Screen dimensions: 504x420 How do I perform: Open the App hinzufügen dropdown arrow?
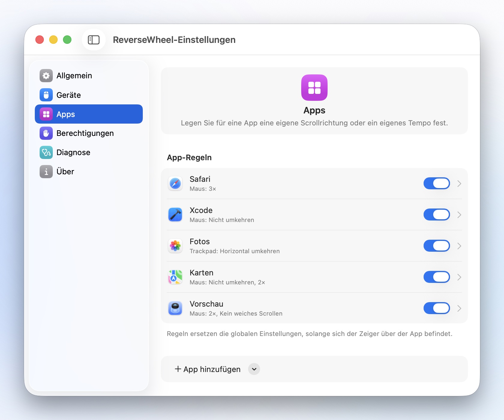click(254, 369)
